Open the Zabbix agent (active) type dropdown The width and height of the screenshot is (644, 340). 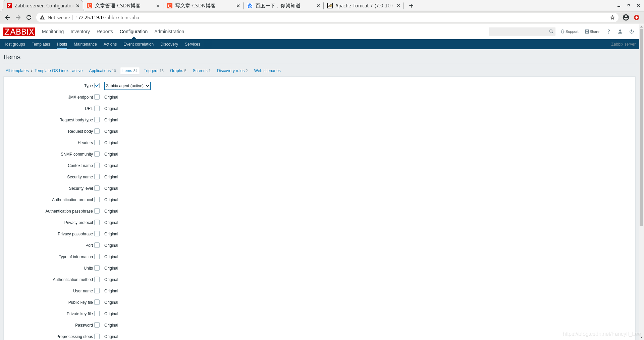click(x=127, y=86)
